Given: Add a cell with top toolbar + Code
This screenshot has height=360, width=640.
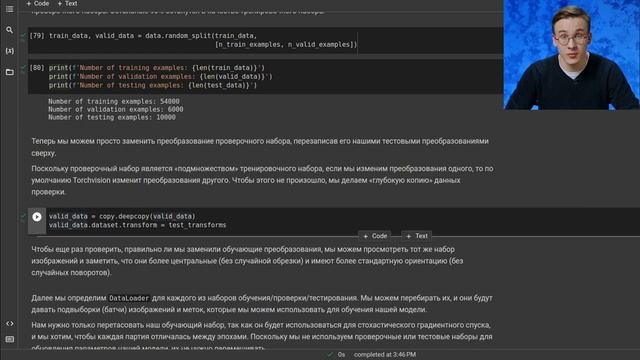Looking at the screenshot, I should tap(38, 4).
